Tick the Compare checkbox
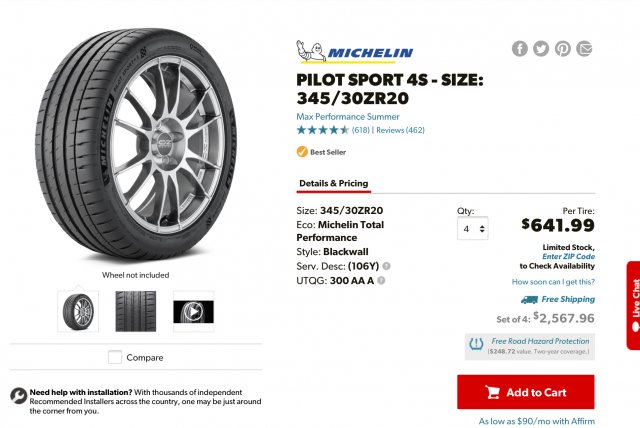Viewport: 640px width, 428px height. click(x=115, y=357)
